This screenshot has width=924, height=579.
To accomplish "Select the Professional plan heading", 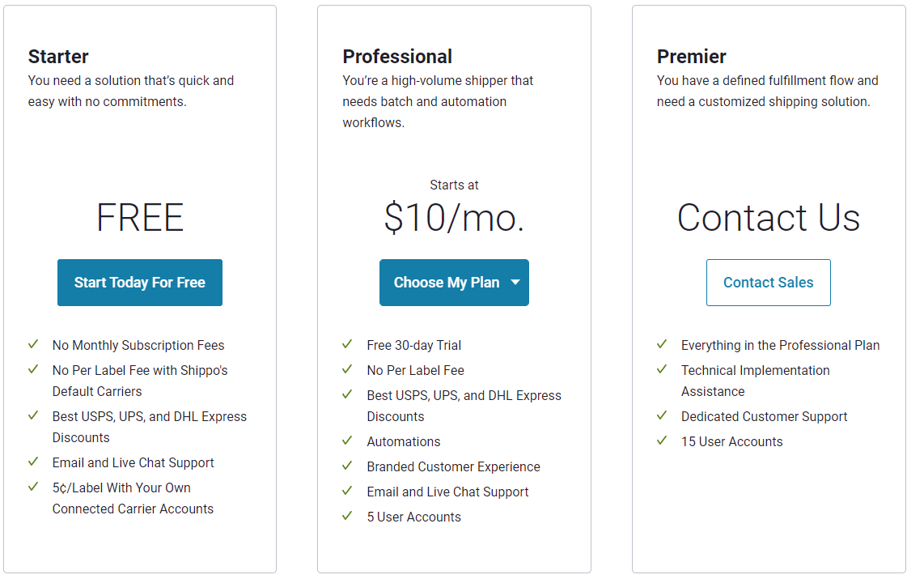I will 397,57.
